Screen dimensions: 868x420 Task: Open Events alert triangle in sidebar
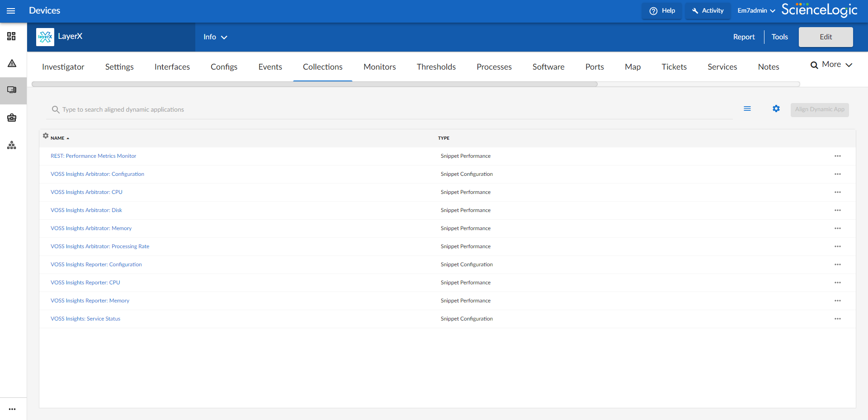click(x=12, y=63)
